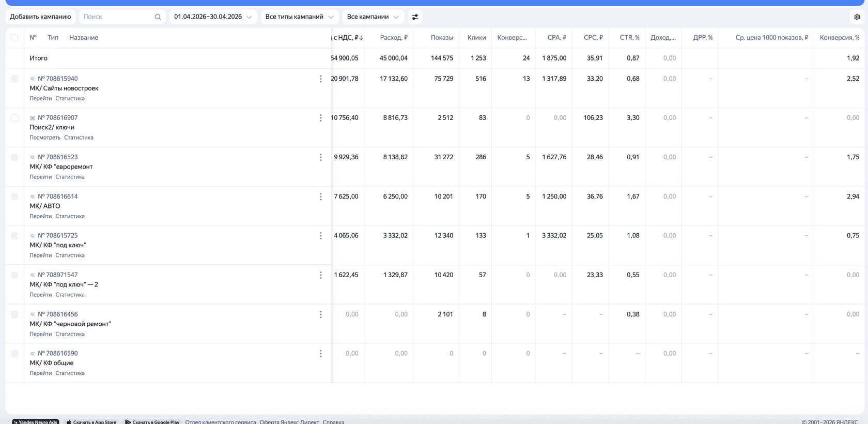Click the Скачать в Google Play badge
This screenshot has width=868, height=424.
[x=152, y=421]
